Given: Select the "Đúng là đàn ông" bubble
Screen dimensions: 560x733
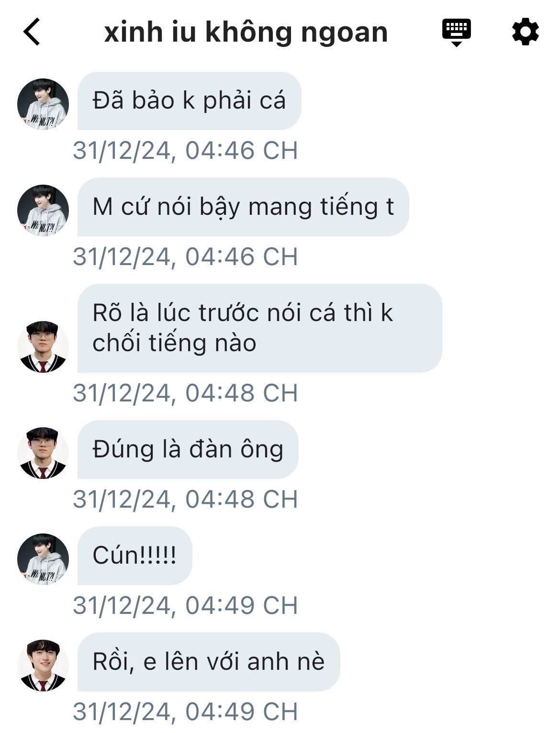Looking at the screenshot, I should (188, 450).
